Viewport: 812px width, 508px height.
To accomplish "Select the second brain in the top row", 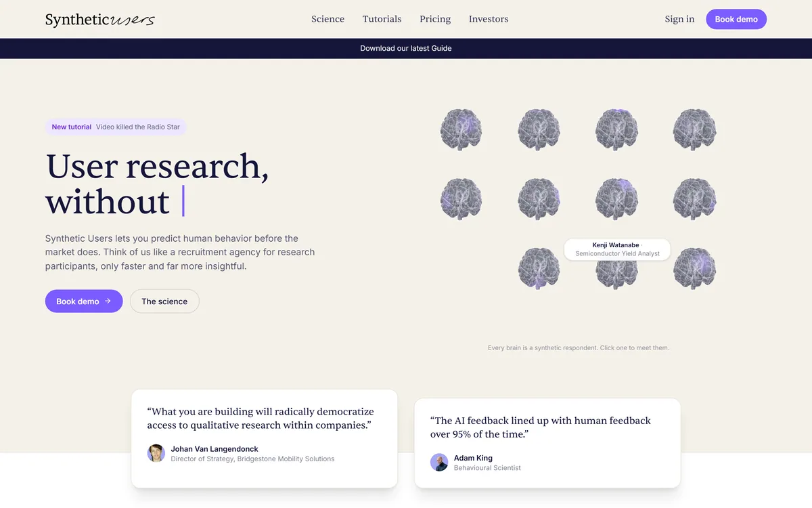I will (539, 129).
